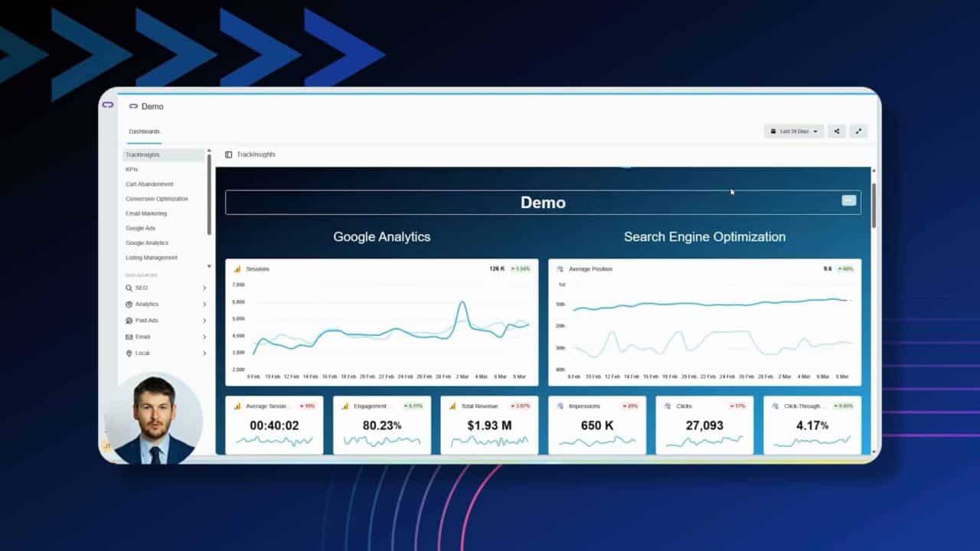Viewport: 980px width, 551px height.
Task: Click the Email envelope icon
Action: [129, 337]
